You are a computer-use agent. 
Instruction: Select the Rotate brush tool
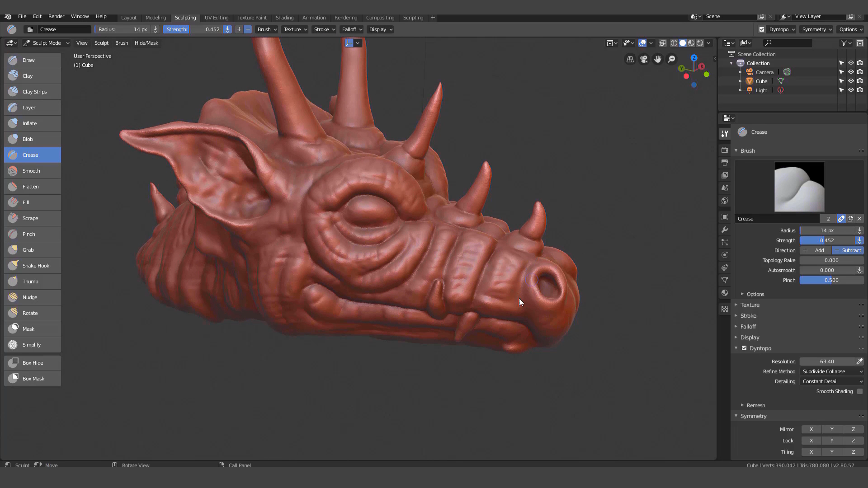(33, 313)
